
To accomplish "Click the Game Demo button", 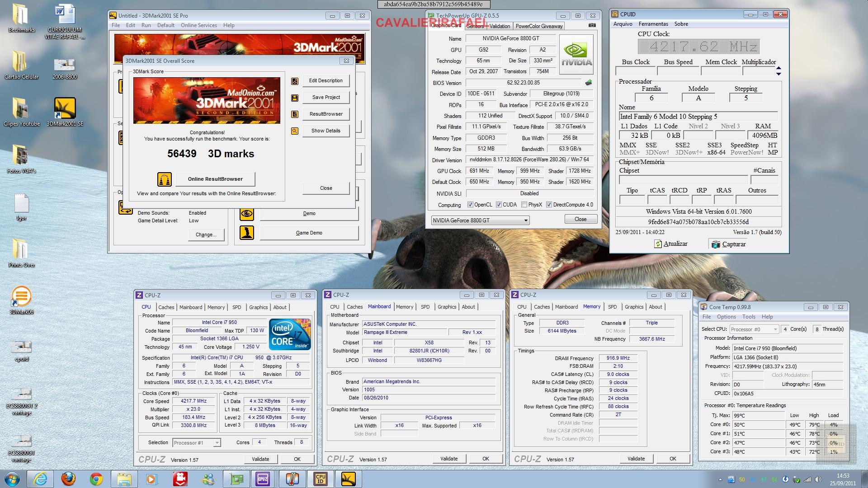I will pos(309,233).
